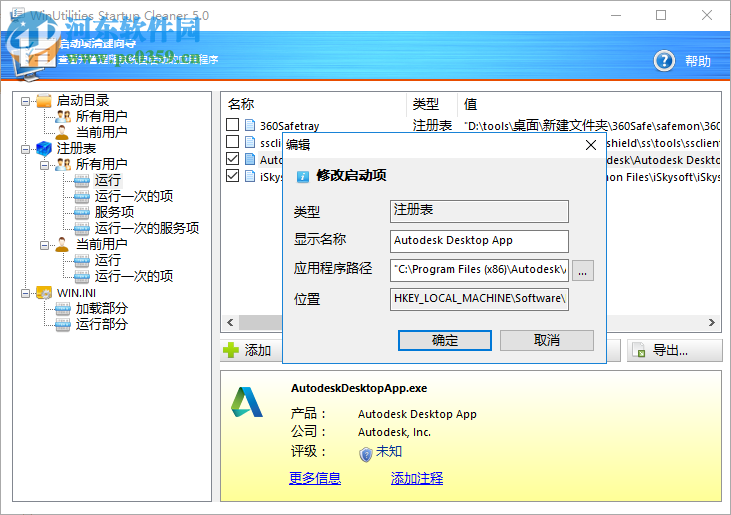Click the 类型 field showing 注册表

point(479,211)
